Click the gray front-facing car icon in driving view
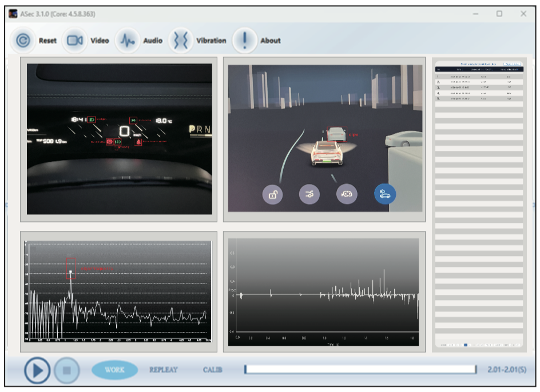Image resolution: width=540 pixels, height=392 pixels. [x=347, y=194]
